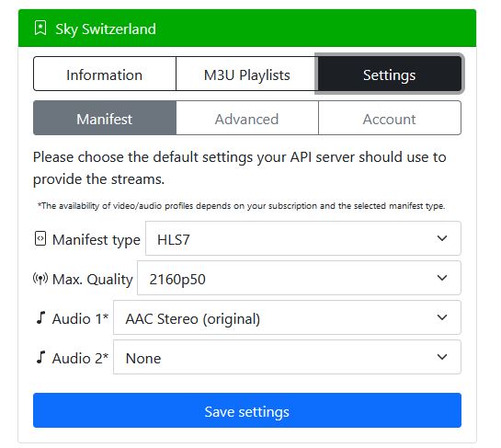501x448 pixels.
Task: Click the broadcast icon next to Max. Quality
Action: pos(40,279)
